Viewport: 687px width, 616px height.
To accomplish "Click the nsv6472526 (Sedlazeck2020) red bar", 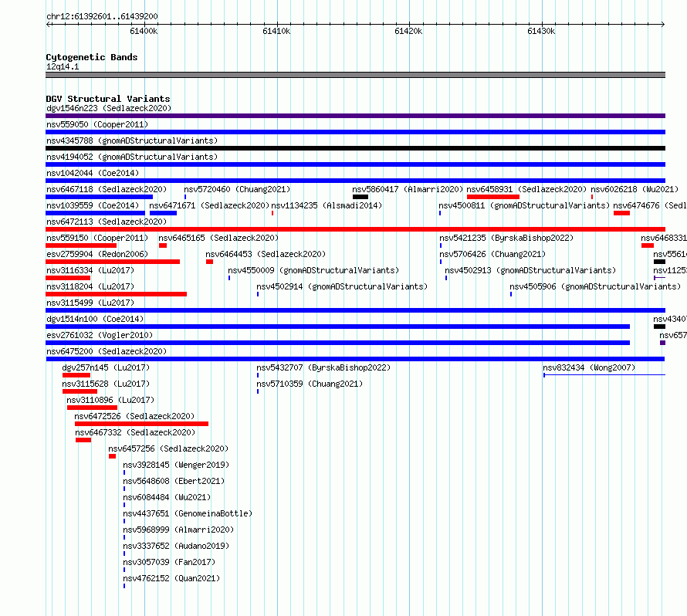I will coord(141,424).
